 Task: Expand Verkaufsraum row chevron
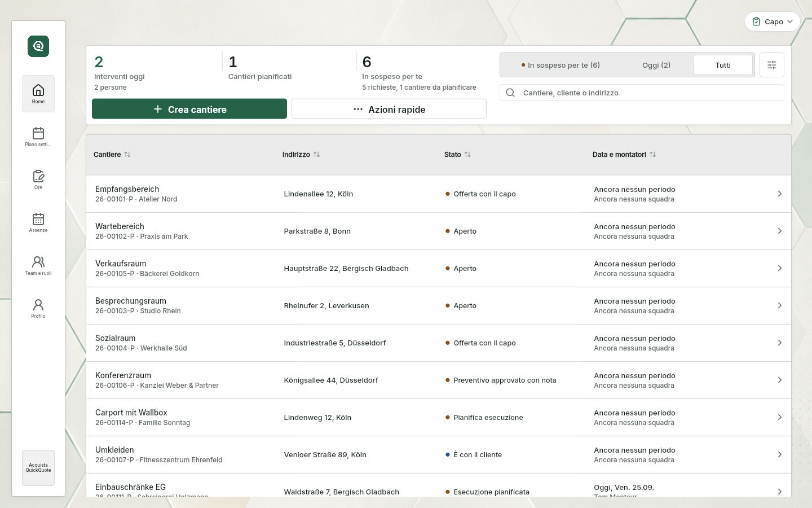[780, 268]
